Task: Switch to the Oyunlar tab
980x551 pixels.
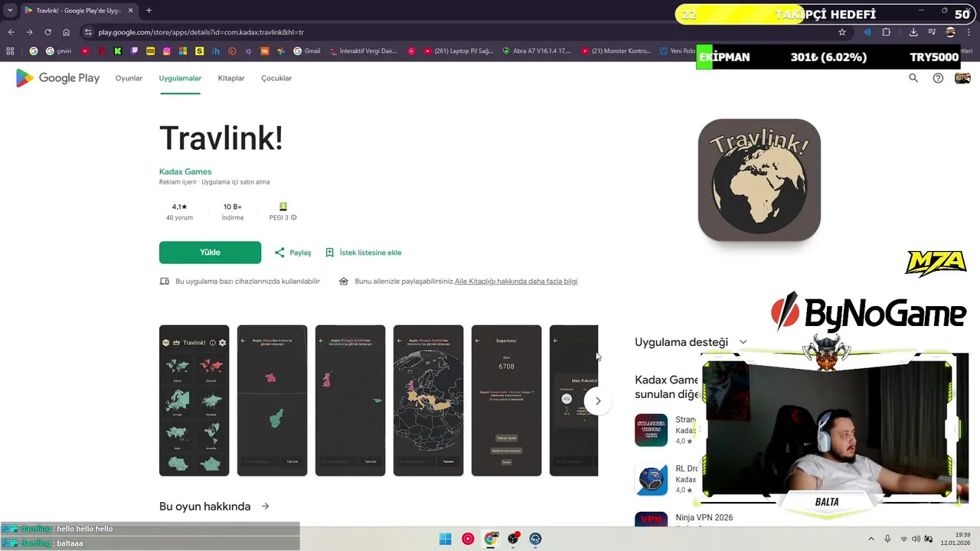Action: pos(129,78)
